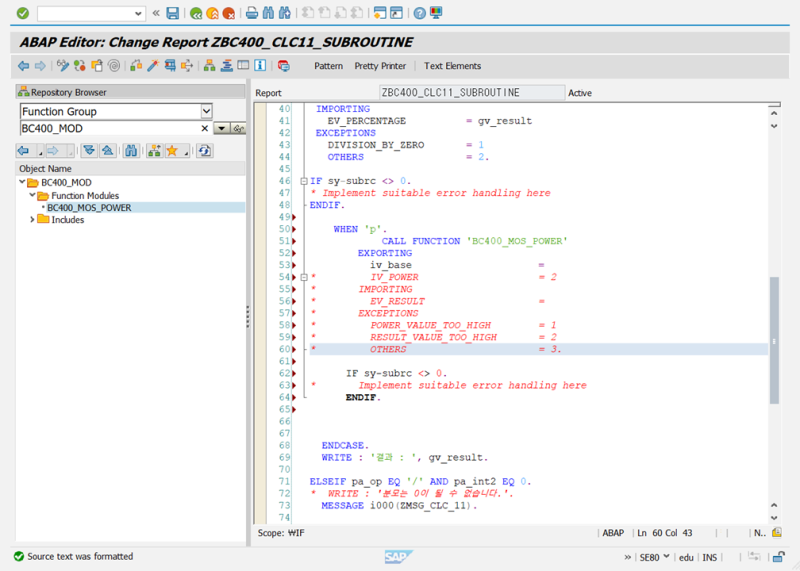Clear the BC400_MOD input with X
800x571 pixels.
[205, 128]
